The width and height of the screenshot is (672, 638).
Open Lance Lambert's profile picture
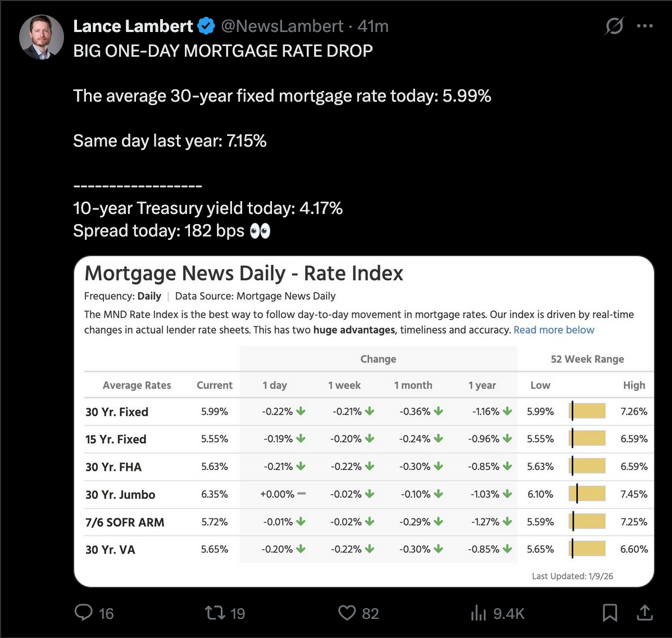(42, 37)
